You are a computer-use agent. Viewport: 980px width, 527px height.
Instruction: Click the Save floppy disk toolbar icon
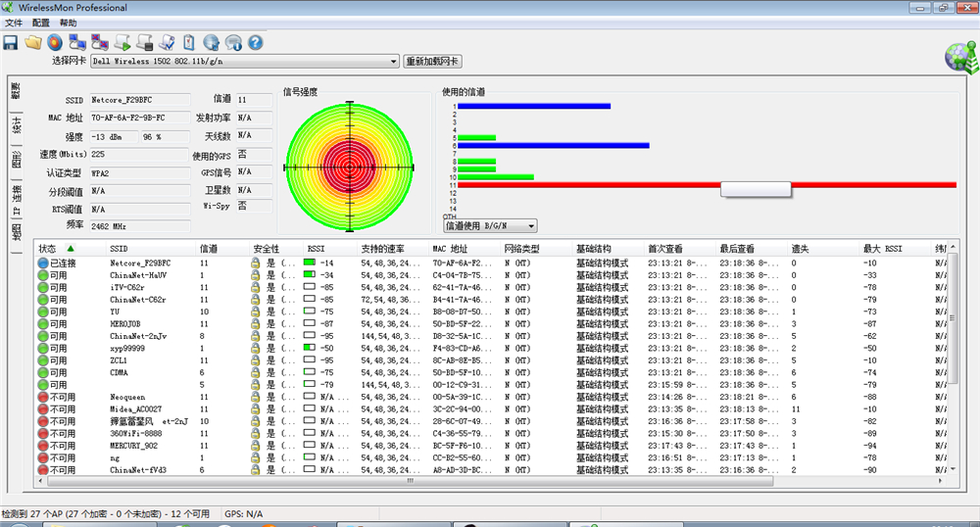pos(11,42)
